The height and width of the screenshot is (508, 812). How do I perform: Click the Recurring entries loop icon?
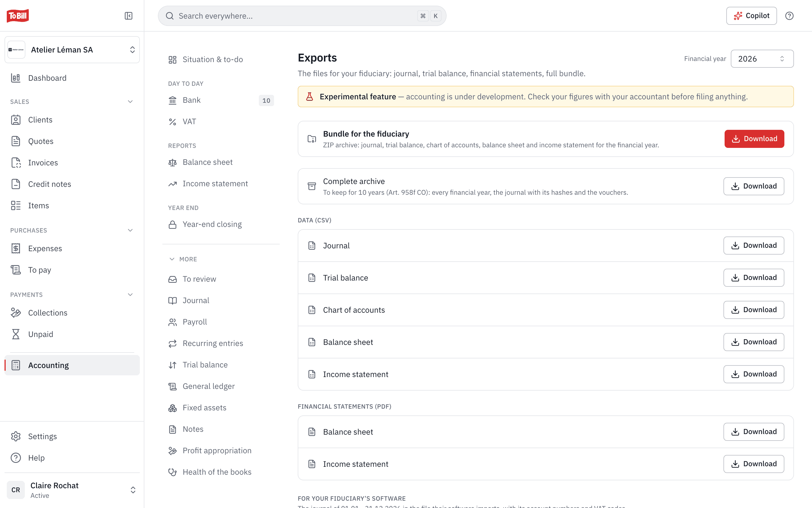[x=173, y=343]
